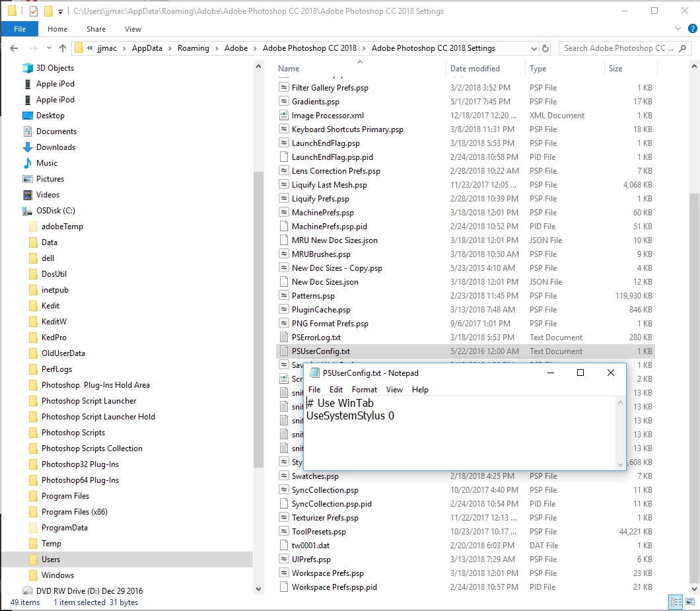Select LaunchEndFlag.psp.pid file icon
Screen dimensions: 700x611
283,157
